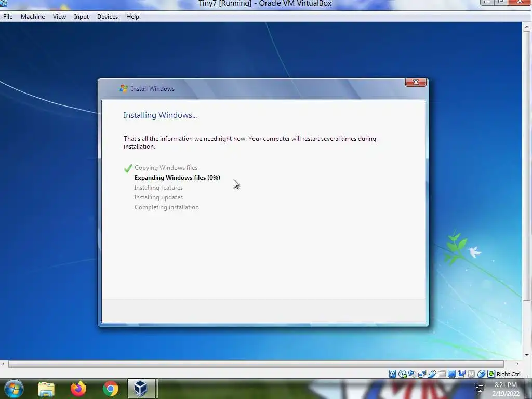
Task: Open the Machine menu
Action: point(33,17)
